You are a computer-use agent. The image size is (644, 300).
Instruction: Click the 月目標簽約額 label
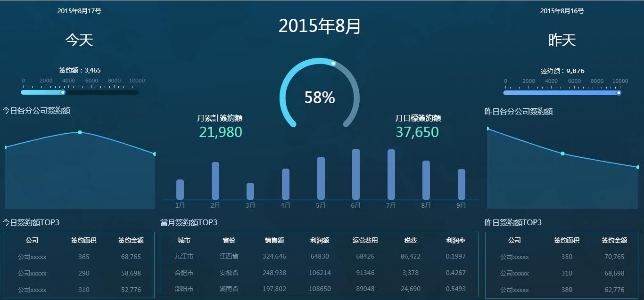point(418,118)
